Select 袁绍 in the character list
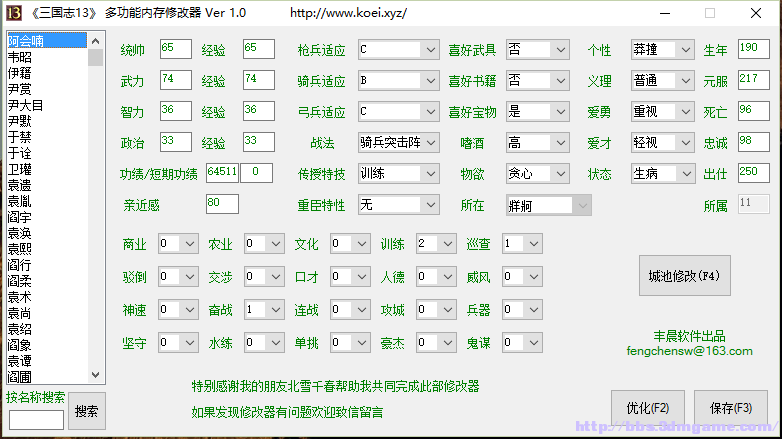 pos(20,329)
